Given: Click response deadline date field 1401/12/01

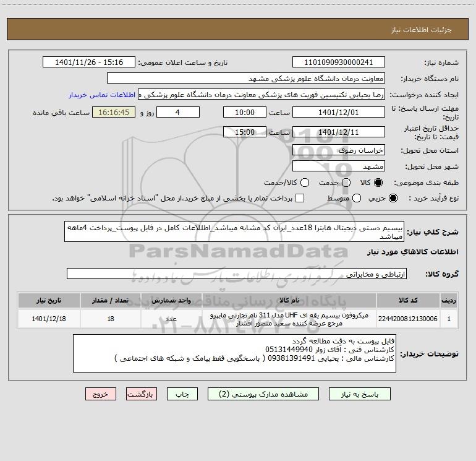Looking at the screenshot, I should coord(339,112).
